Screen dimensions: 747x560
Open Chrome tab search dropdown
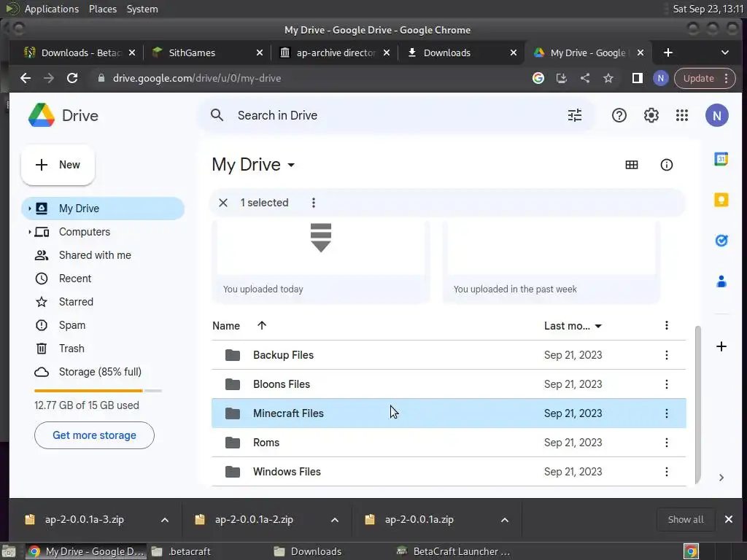pyautogui.click(x=724, y=52)
